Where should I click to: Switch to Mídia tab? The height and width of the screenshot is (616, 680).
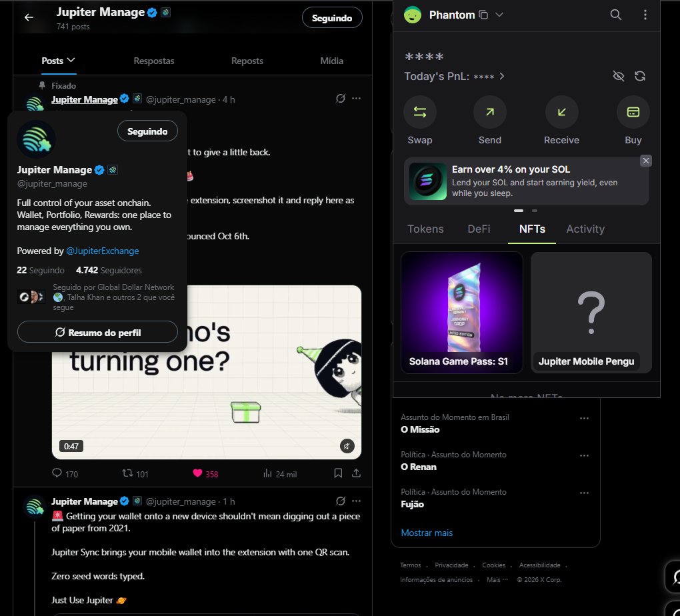point(332,61)
